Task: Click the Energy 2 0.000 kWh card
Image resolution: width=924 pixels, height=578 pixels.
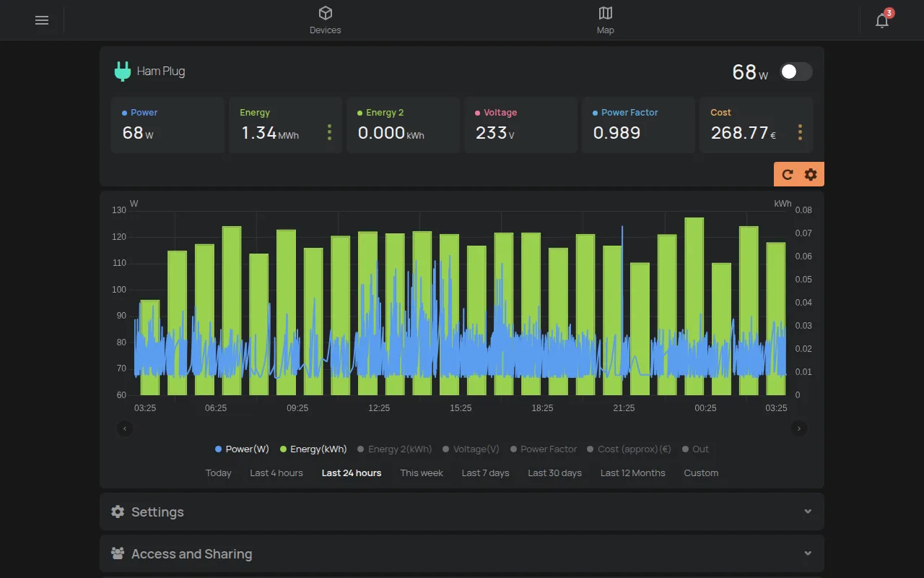Action: [x=403, y=125]
